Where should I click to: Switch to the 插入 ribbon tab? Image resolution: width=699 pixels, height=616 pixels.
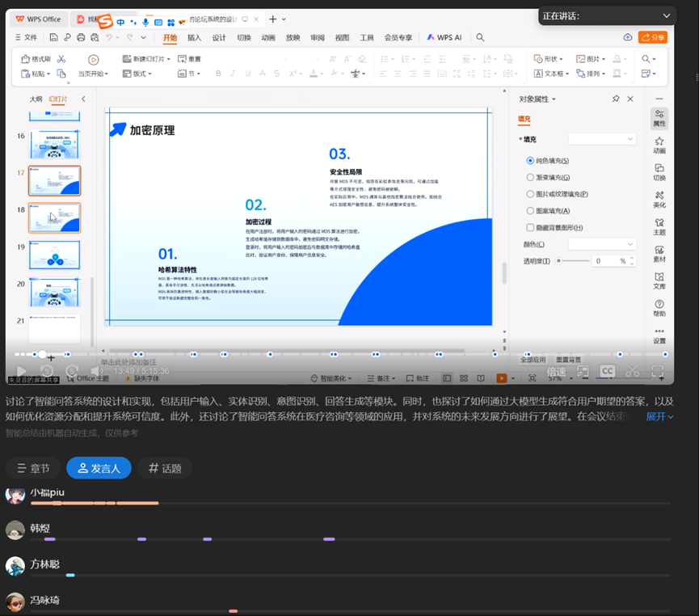tap(195, 37)
